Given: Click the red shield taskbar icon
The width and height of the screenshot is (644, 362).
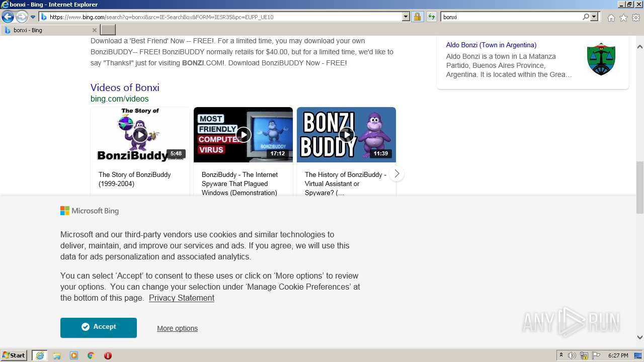Looking at the screenshot, I should click(108, 355).
